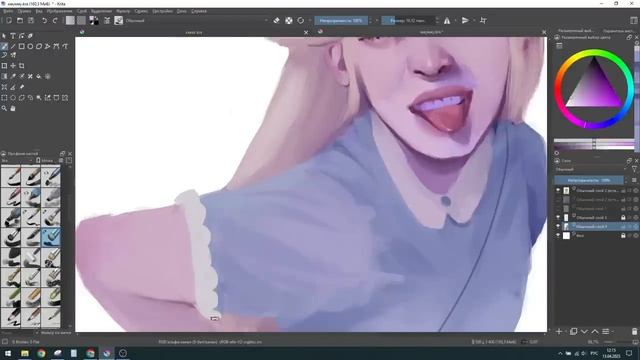Activate the Pan hand tool
The image size is (640, 360).
tap(13, 109)
